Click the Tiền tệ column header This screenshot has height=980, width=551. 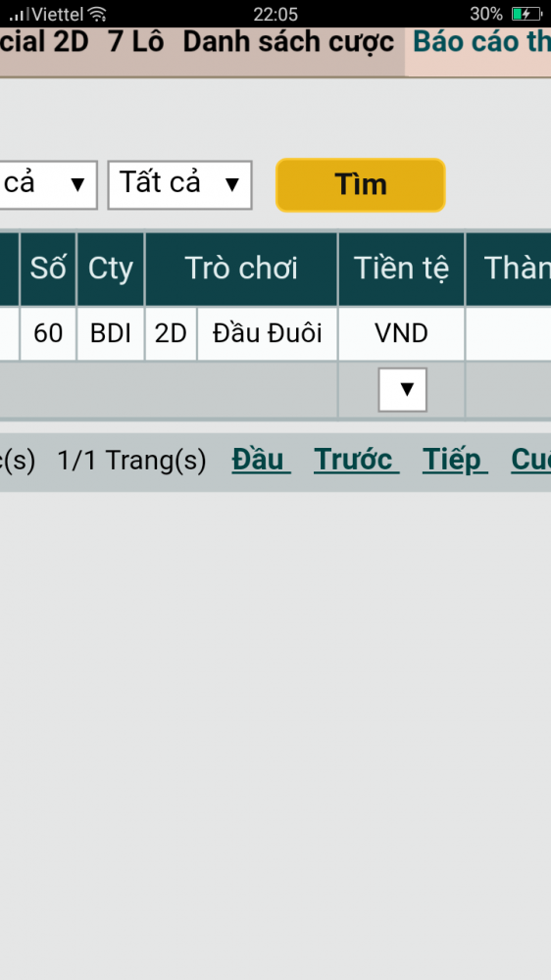coord(402,269)
